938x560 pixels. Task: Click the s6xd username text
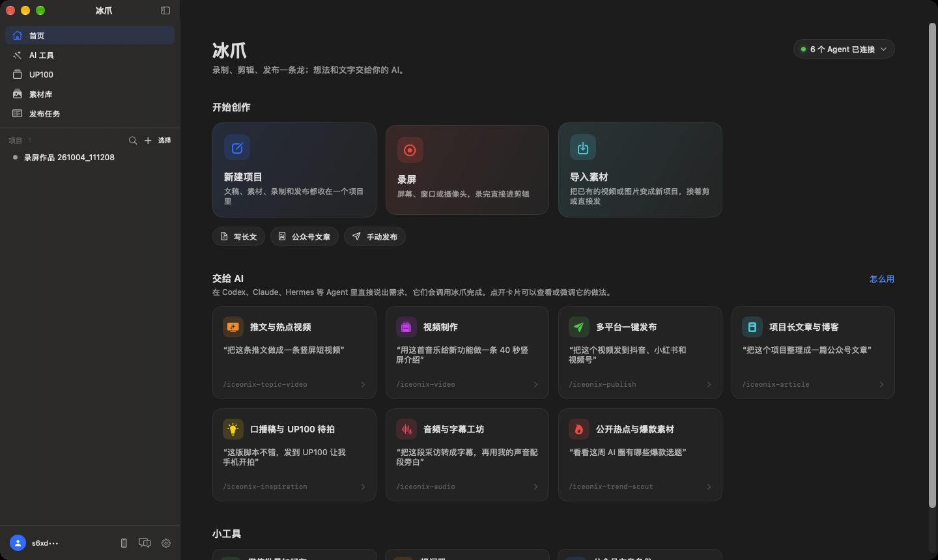click(45, 542)
